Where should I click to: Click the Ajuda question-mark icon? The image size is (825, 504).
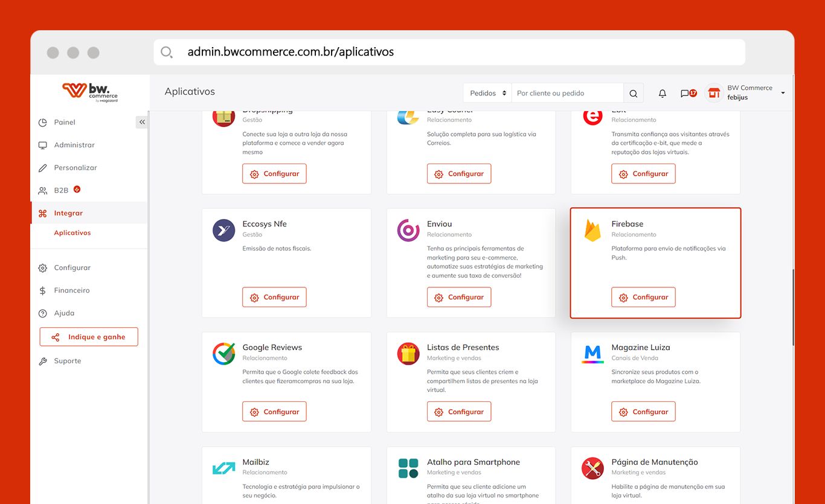[43, 313]
